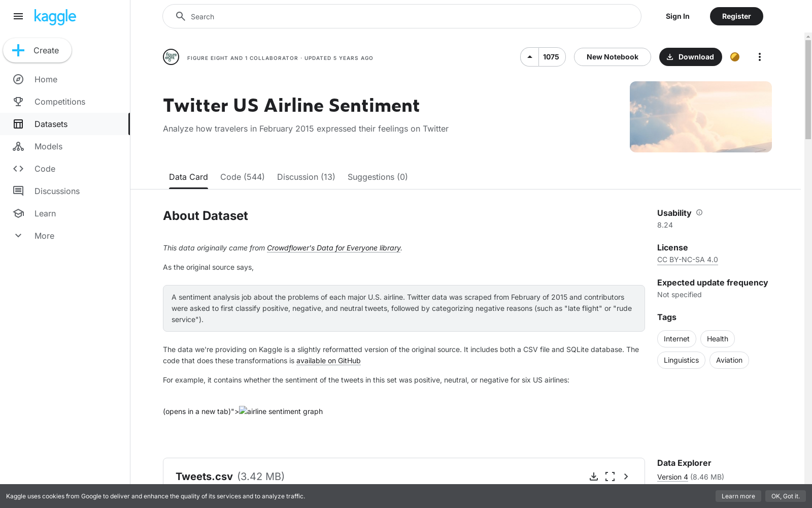Open Tweets.csv details via the right chevron
The width and height of the screenshot is (812, 508).
[x=626, y=477]
